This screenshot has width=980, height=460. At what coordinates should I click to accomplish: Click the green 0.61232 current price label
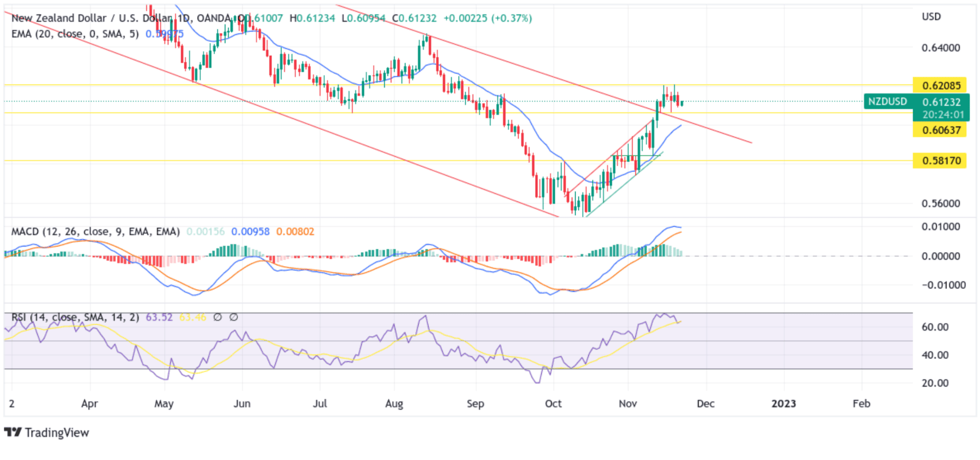[941, 102]
